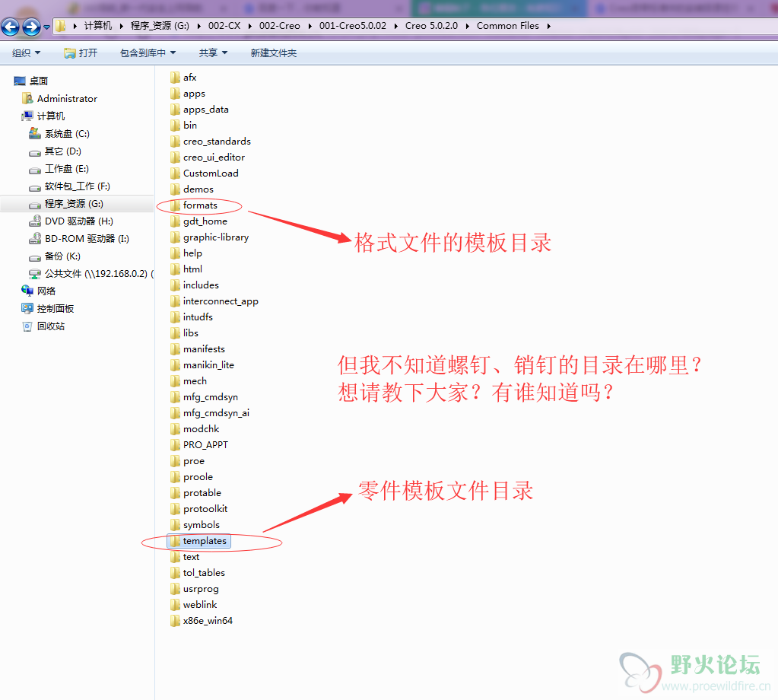Select 计算机 in navigation tree

pyautogui.click(x=51, y=116)
